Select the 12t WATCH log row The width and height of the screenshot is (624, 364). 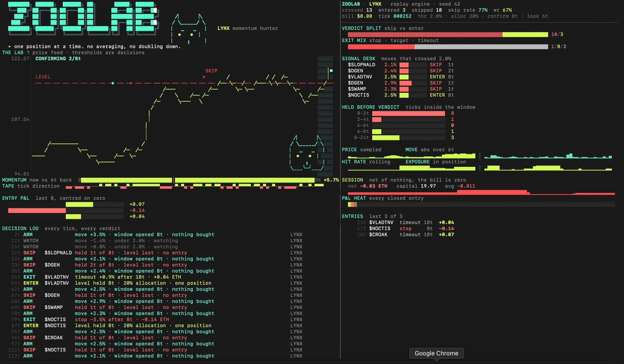point(159,241)
